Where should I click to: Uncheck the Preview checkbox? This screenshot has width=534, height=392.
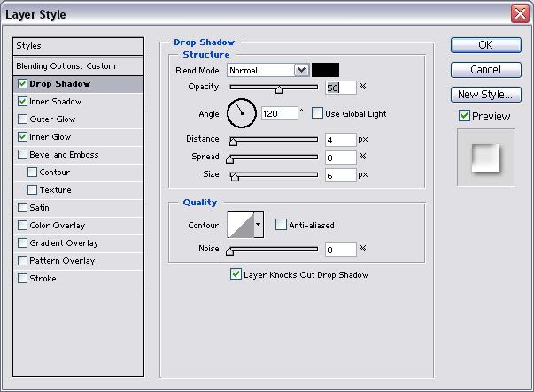[464, 116]
